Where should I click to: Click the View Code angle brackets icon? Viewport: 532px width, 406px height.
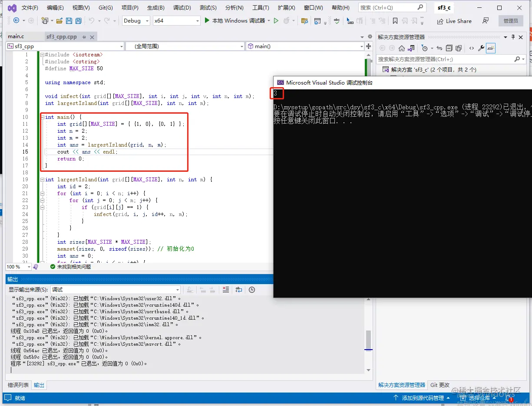(x=472, y=48)
